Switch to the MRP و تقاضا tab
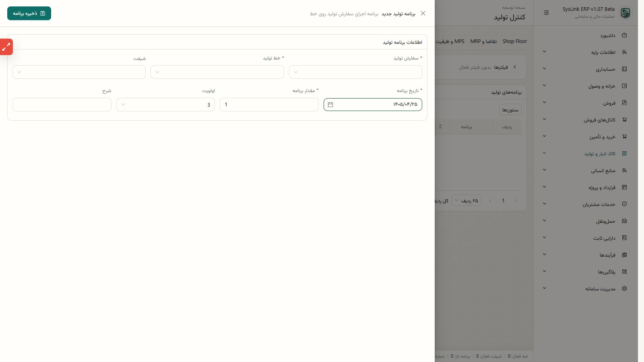 point(483,41)
